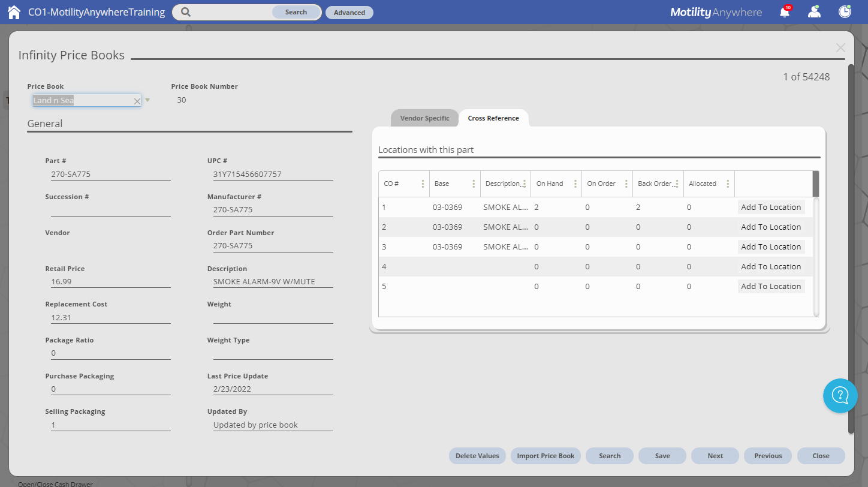Screen dimensions: 868x487
Task: Click Import Price Book button
Action: coord(545,456)
